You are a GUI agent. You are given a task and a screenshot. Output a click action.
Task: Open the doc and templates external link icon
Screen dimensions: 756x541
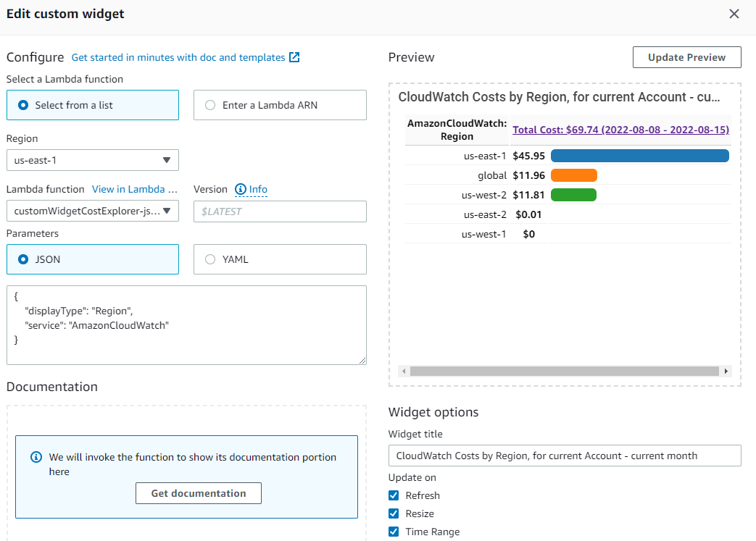(294, 56)
